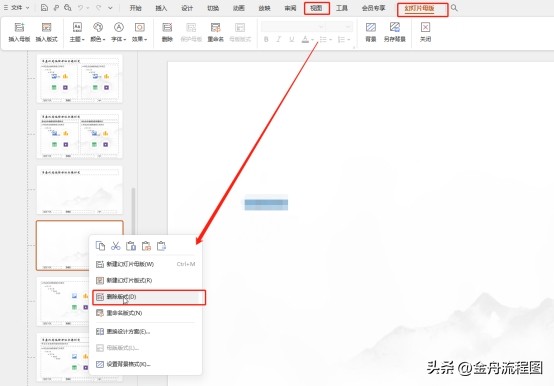Expand the quick access toolbar chevron

click(x=111, y=8)
